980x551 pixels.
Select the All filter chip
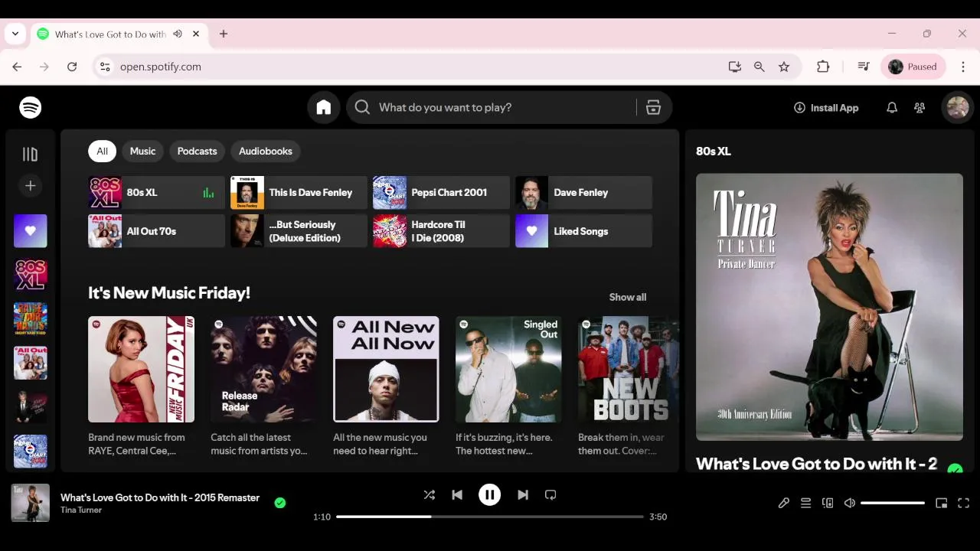[x=102, y=152]
